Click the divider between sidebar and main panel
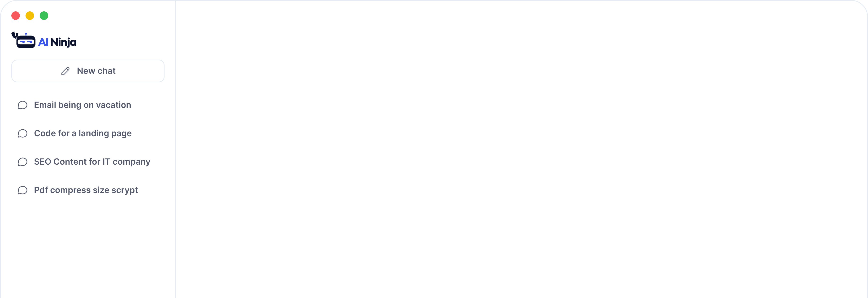This screenshot has height=298, width=868. (176, 149)
